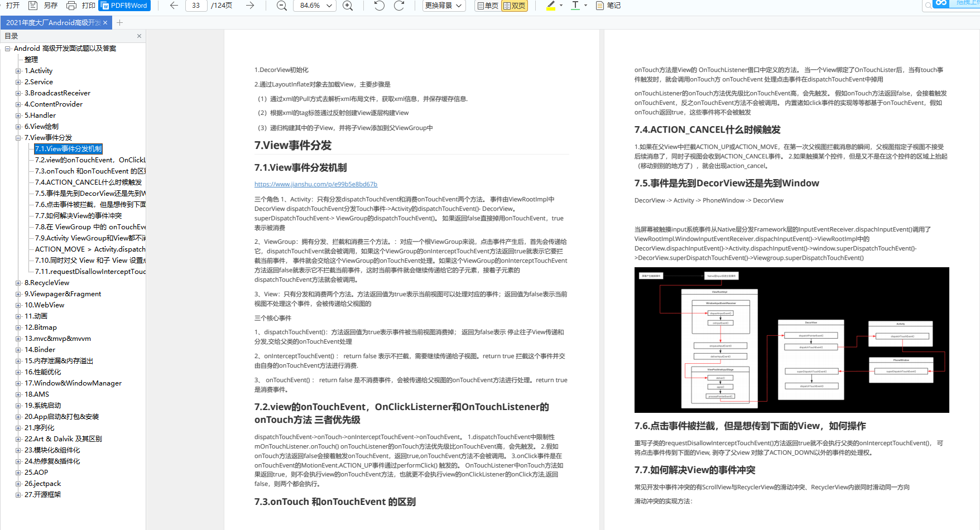This screenshot has height=530, width=980.
Task: Select 25.AOP in the outline
Action: (36, 473)
